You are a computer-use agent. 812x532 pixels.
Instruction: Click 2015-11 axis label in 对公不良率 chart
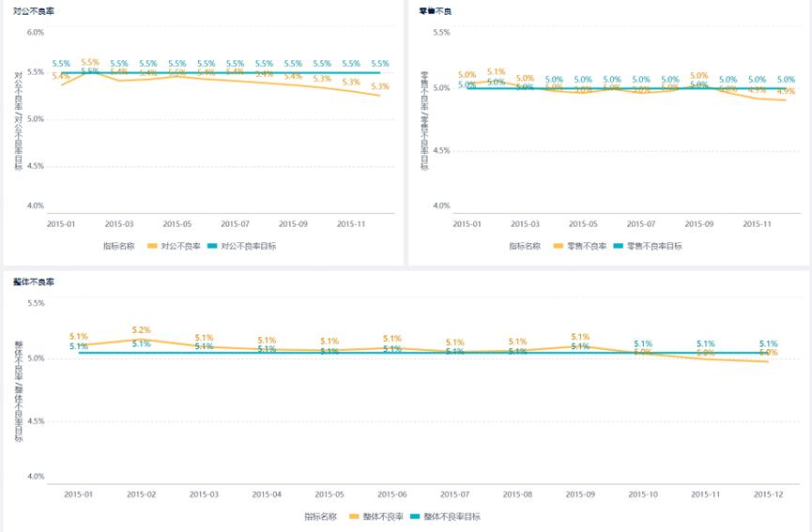click(350, 224)
